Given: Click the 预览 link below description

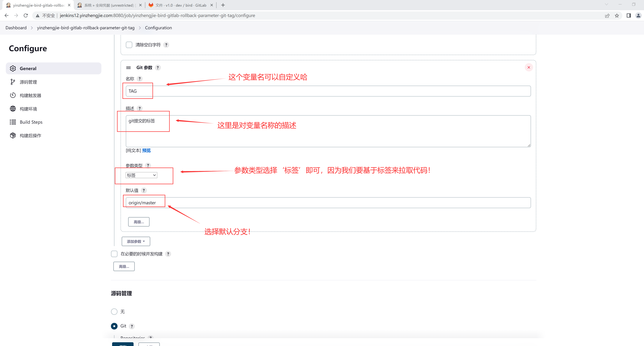Looking at the screenshot, I should tap(147, 150).
